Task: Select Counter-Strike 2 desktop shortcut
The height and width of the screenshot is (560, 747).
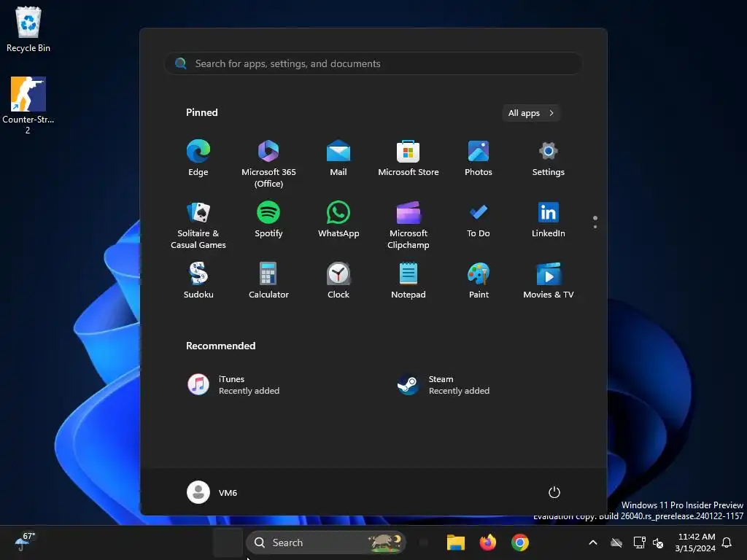Action: tap(28, 105)
